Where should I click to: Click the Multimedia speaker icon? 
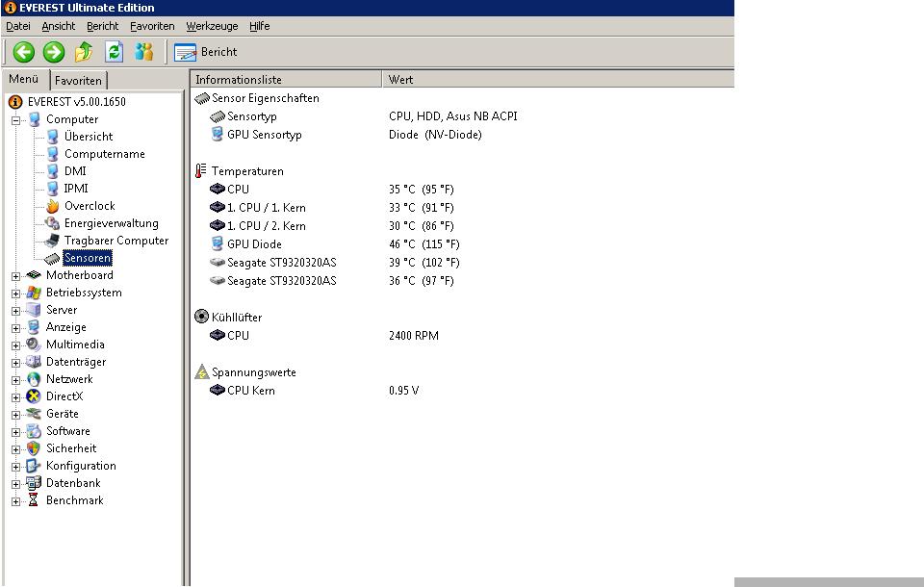pyautogui.click(x=34, y=345)
